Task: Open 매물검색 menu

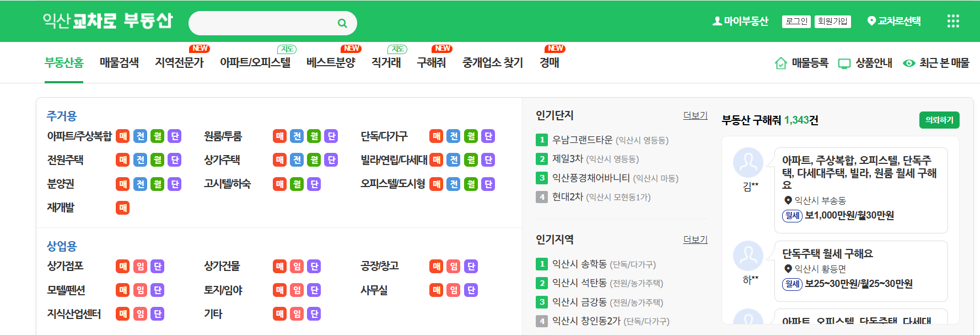Action: [119, 63]
